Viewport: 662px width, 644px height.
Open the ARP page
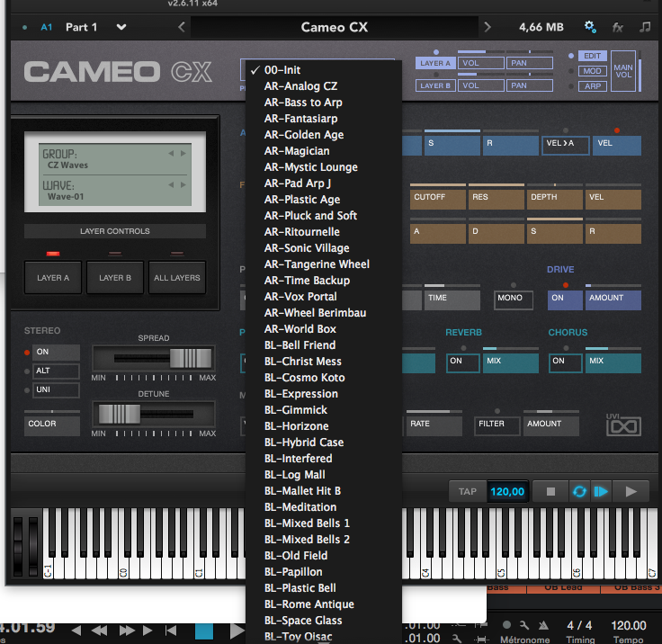[x=593, y=86]
